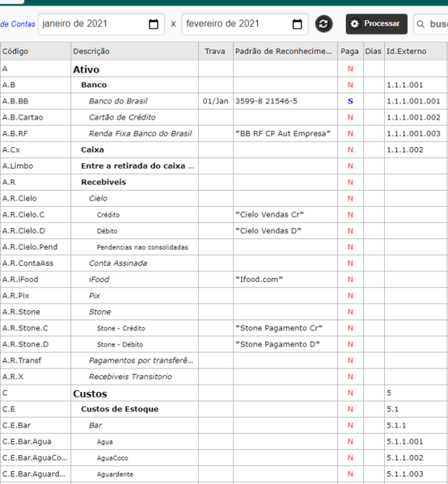Click Id.Externo value 1.1.1.002
The image size is (448, 484).
click(405, 150)
